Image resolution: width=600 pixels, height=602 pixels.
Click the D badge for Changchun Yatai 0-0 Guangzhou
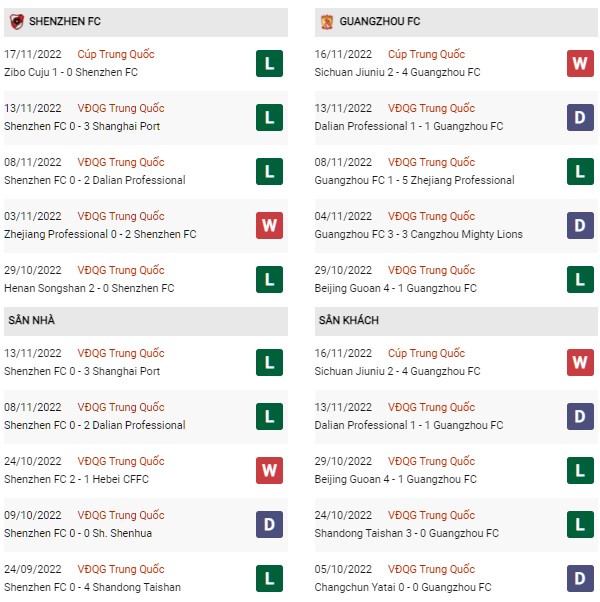tap(580, 579)
